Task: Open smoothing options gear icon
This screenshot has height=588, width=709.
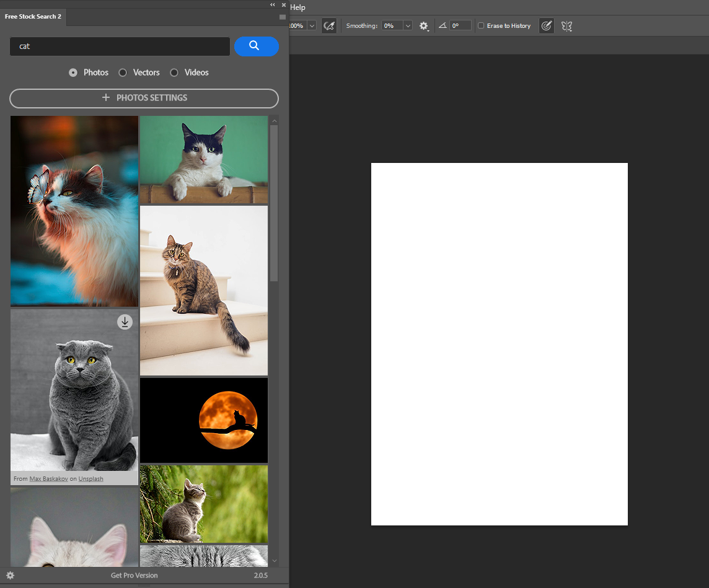Action: click(424, 26)
